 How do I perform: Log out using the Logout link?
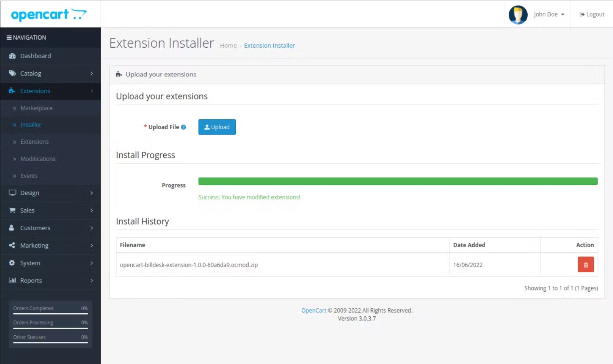click(x=592, y=15)
